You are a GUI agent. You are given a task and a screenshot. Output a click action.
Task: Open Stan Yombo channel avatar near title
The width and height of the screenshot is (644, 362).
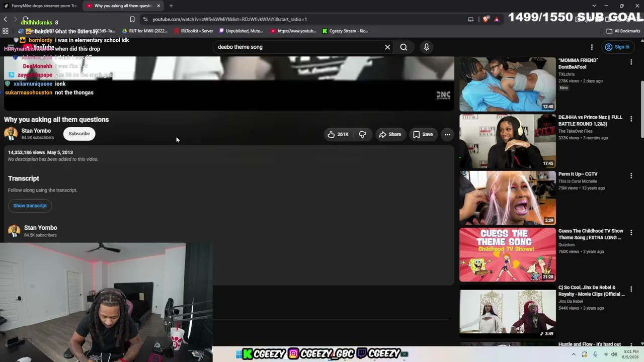pos(11,134)
